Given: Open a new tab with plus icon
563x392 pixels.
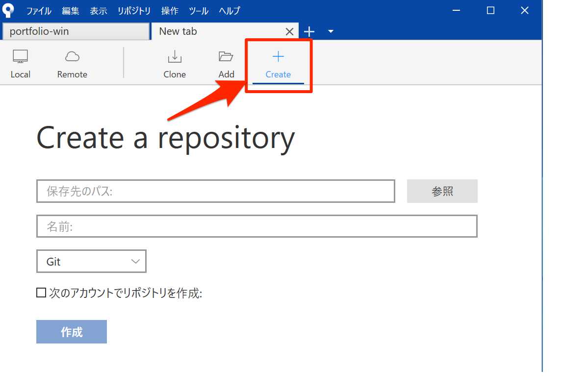Looking at the screenshot, I should click(309, 32).
